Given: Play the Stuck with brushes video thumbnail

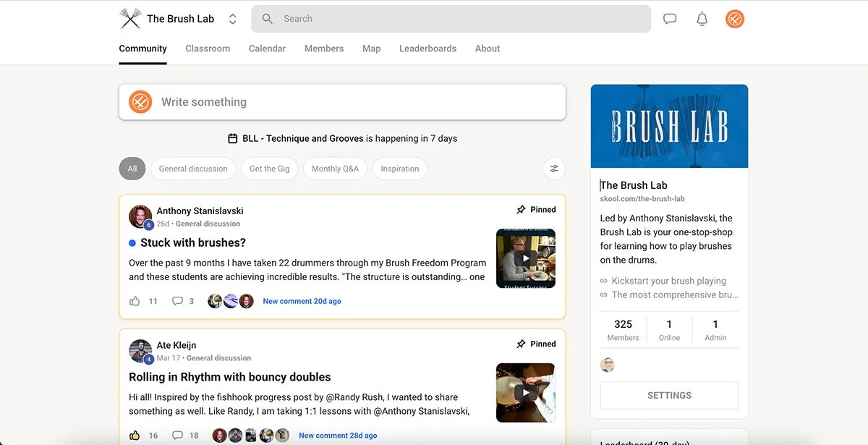Looking at the screenshot, I should 526,258.
